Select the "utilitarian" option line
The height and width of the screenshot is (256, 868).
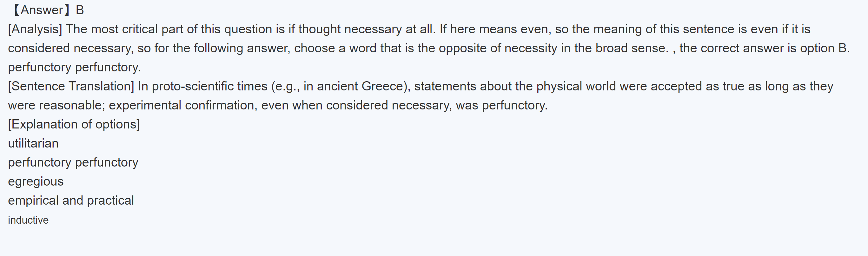33,143
